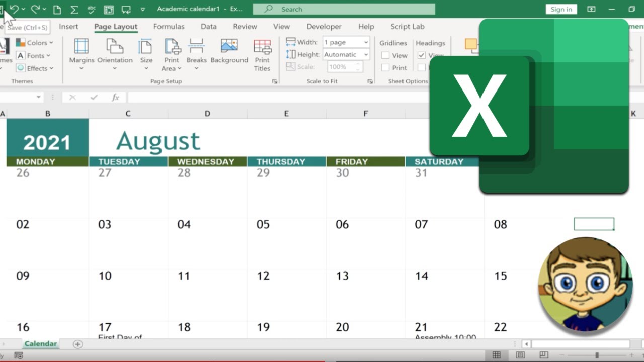Switch to the Formulas ribbon tab
Viewport: 644px width, 362px height.
[169, 26]
